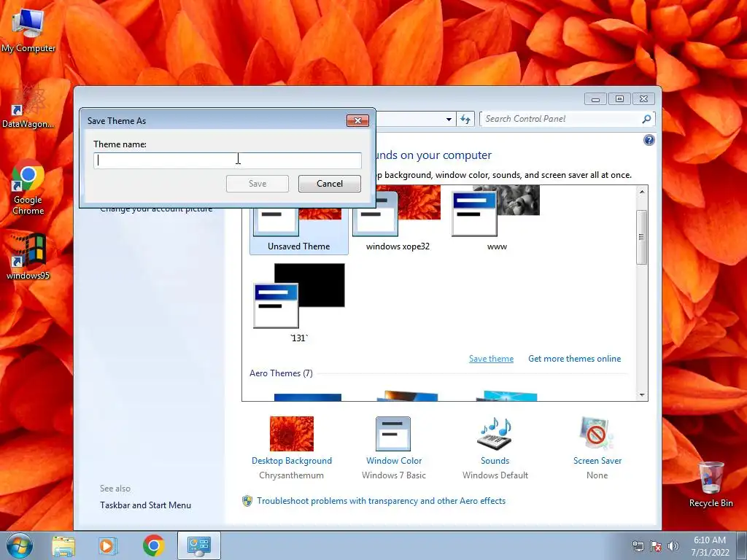Viewport: 747px width, 560px height.
Task: Open Sounds settings
Action: coord(495,448)
